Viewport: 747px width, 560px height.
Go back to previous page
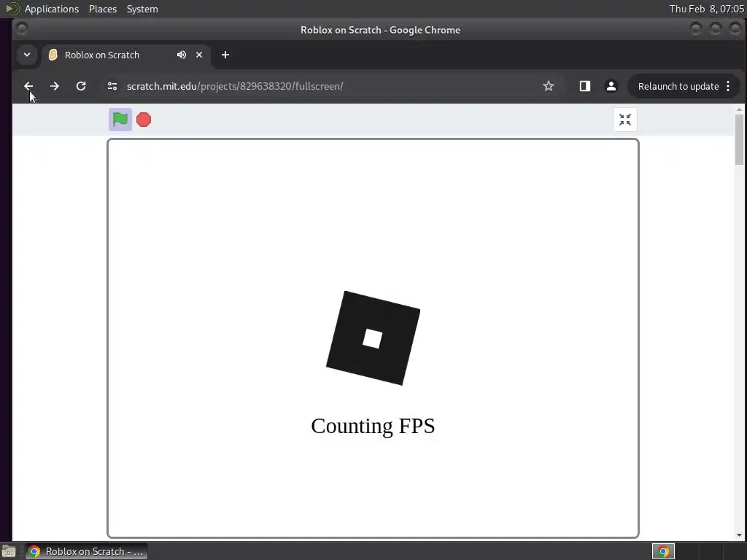tap(28, 86)
